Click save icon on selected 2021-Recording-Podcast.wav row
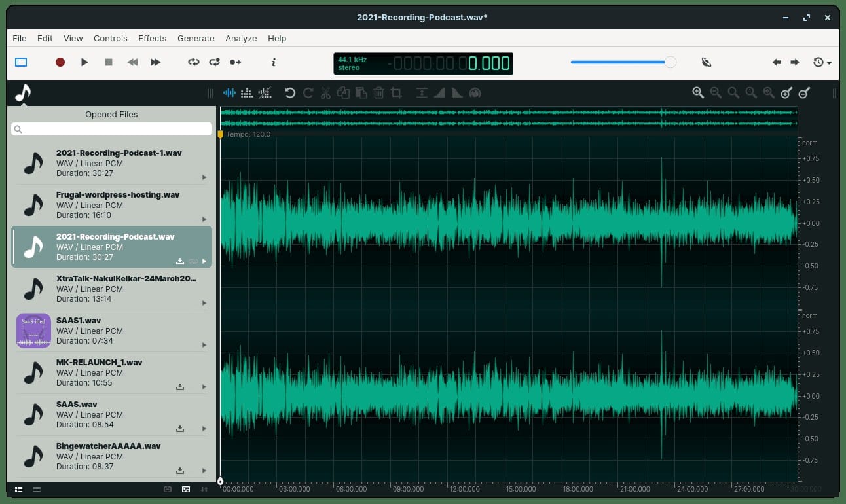The width and height of the screenshot is (846, 504). (180, 261)
